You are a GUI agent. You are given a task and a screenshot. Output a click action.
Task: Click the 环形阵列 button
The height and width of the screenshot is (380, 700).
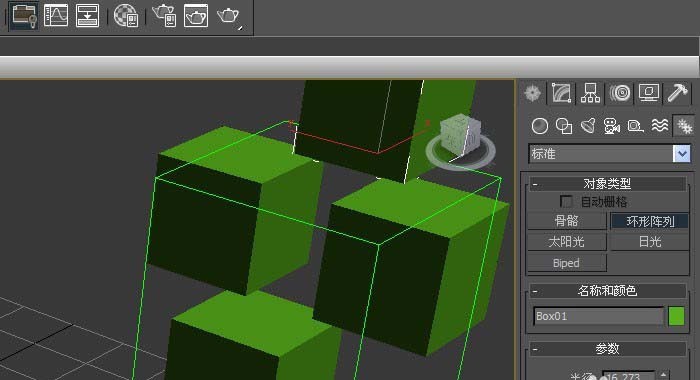649,221
